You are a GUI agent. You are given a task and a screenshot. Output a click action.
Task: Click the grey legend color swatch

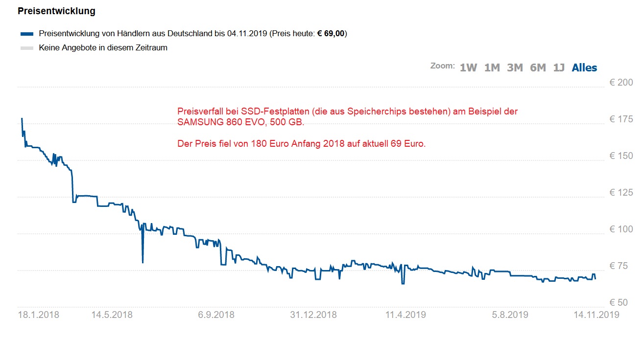(x=27, y=48)
